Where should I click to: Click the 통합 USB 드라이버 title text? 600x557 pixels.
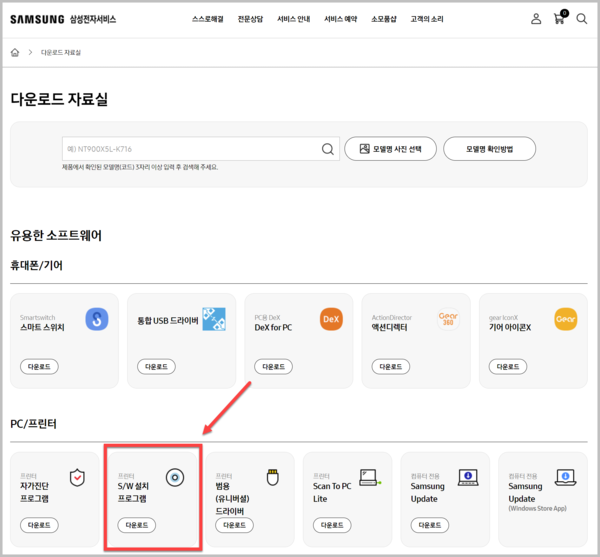(168, 321)
